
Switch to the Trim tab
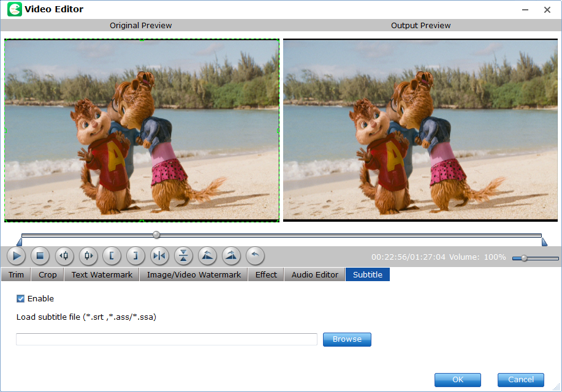pos(16,274)
